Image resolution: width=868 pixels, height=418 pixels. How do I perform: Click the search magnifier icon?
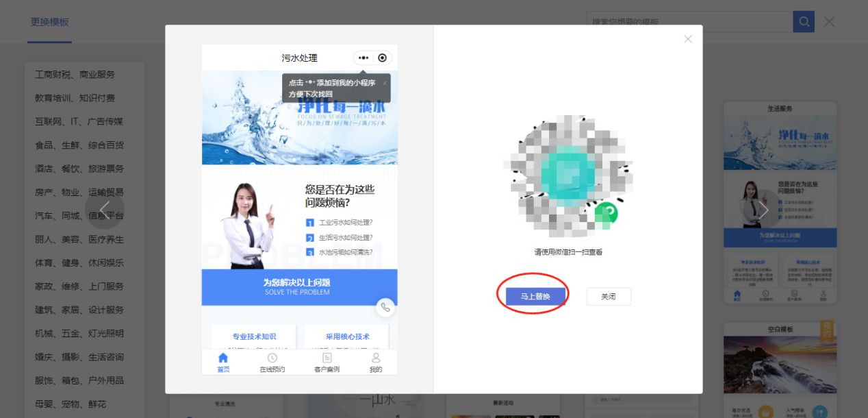(804, 21)
